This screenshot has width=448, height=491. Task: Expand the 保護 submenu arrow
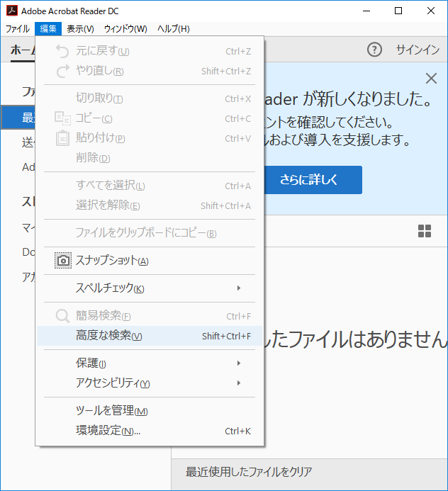click(239, 363)
